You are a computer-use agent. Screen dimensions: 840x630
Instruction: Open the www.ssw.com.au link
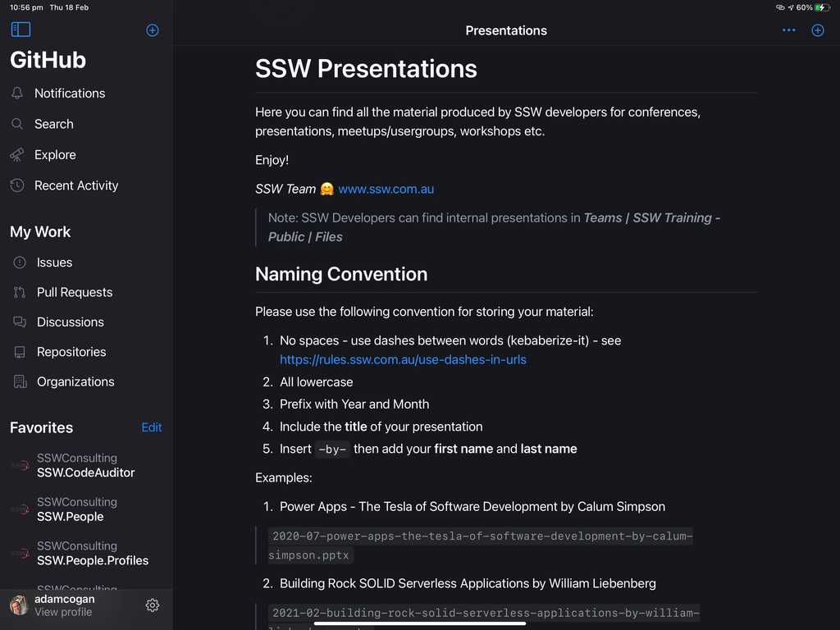coord(386,189)
